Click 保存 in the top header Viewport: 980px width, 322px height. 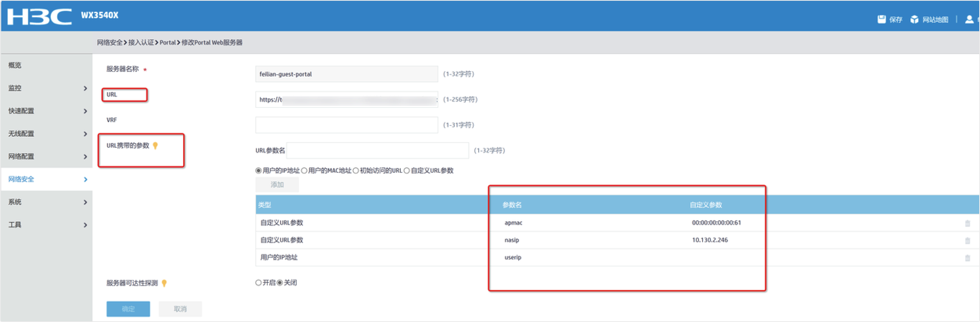(x=895, y=20)
